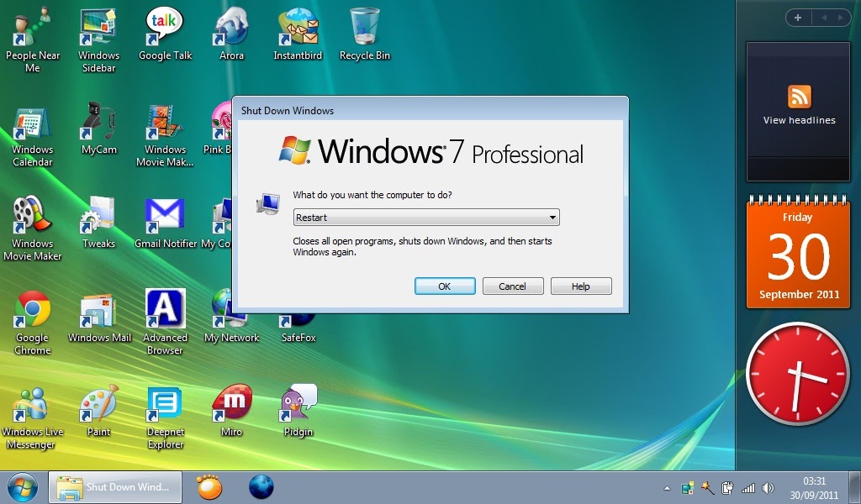This screenshot has height=504, width=861.
Task: Open the safely remove hardware tray icon
Action: (x=727, y=487)
